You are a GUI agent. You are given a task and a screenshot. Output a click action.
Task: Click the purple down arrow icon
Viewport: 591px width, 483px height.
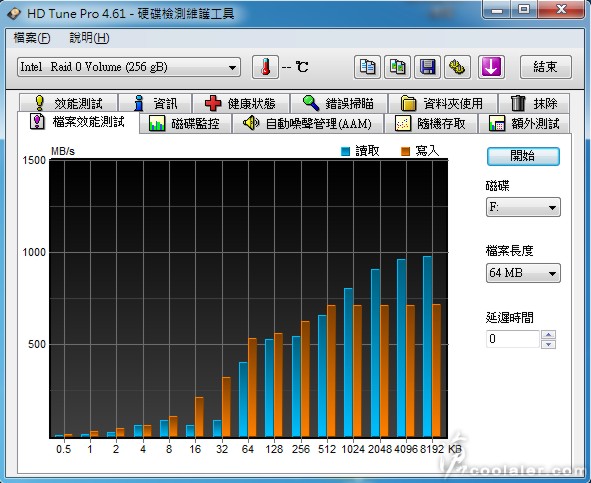(491, 67)
